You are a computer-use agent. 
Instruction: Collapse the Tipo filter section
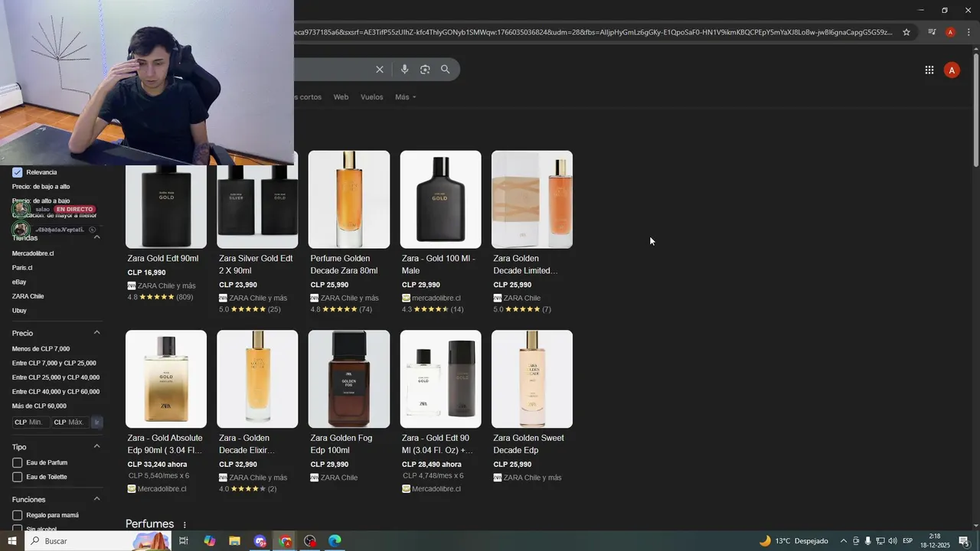[96, 446]
